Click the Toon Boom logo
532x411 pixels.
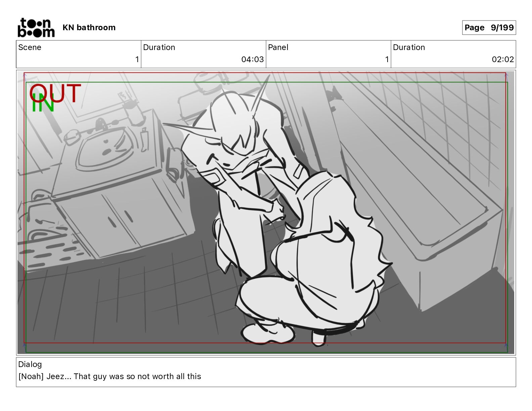pos(36,28)
